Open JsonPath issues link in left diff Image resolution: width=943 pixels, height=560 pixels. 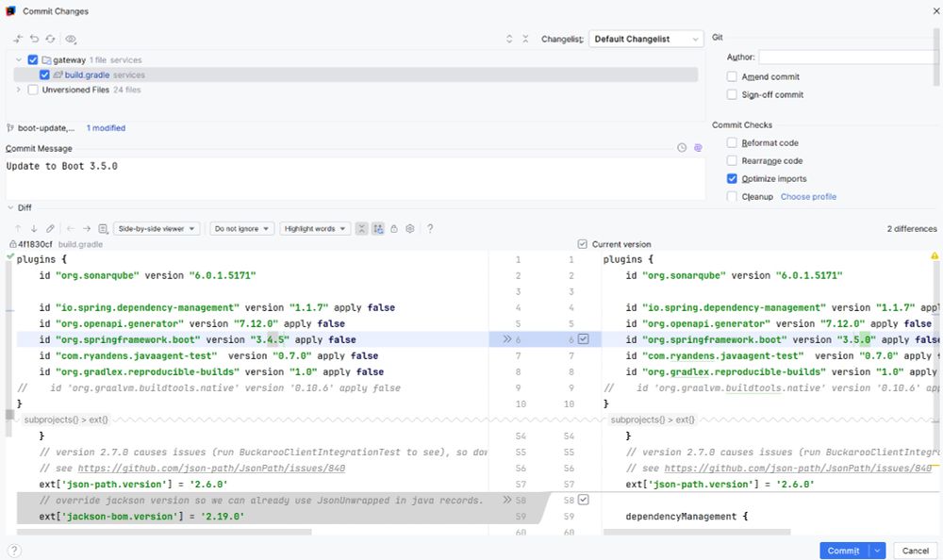[x=211, y=468]
